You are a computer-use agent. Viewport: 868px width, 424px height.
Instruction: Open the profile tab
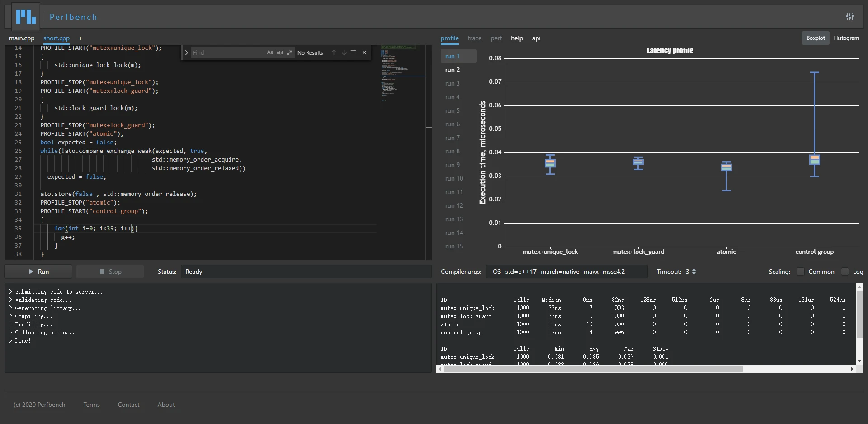point(450,38)
